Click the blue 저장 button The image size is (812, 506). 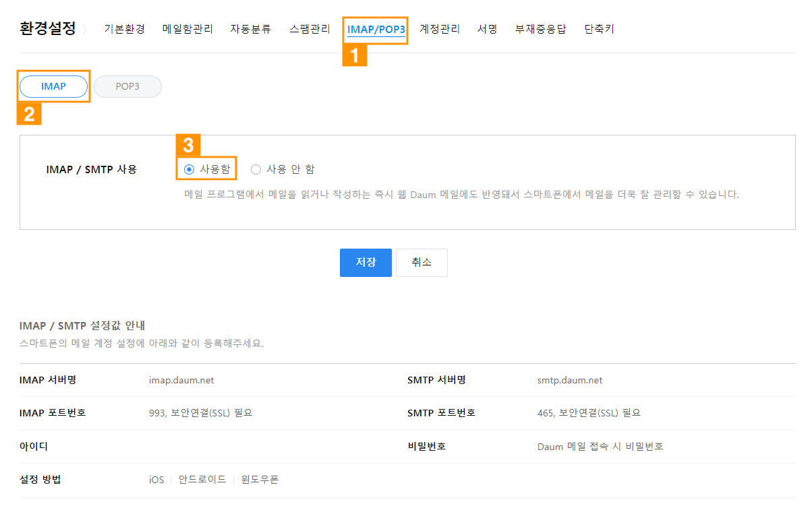[366, 263]
